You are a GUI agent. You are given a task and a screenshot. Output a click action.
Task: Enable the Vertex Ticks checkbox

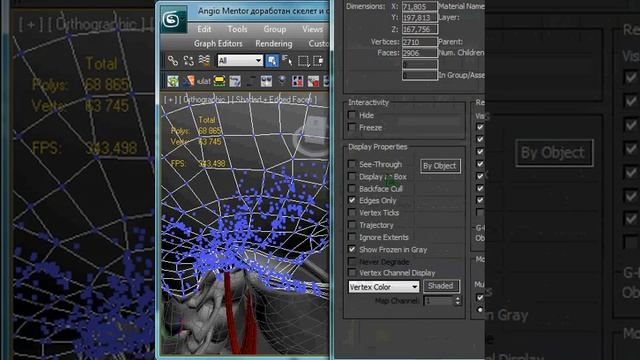352,213
